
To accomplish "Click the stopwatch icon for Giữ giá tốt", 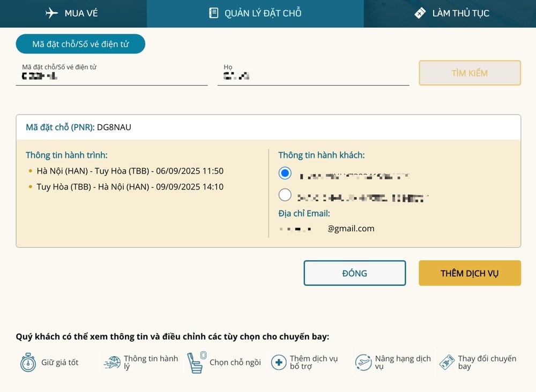I will 28,363.
